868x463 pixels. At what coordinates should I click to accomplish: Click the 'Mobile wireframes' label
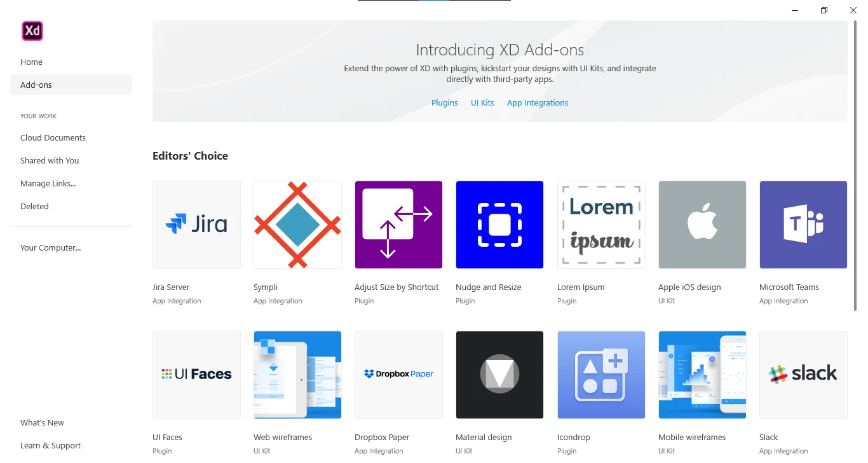(692, 437)
